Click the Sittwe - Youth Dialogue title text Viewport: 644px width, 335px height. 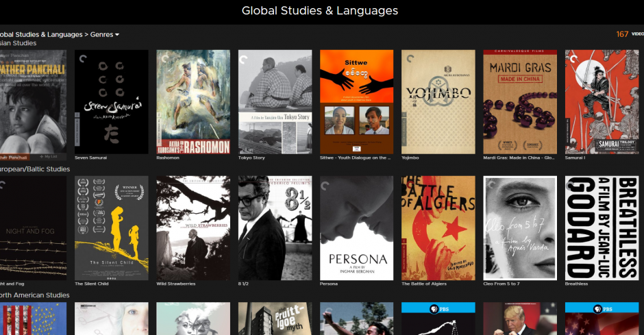[355, 158]
